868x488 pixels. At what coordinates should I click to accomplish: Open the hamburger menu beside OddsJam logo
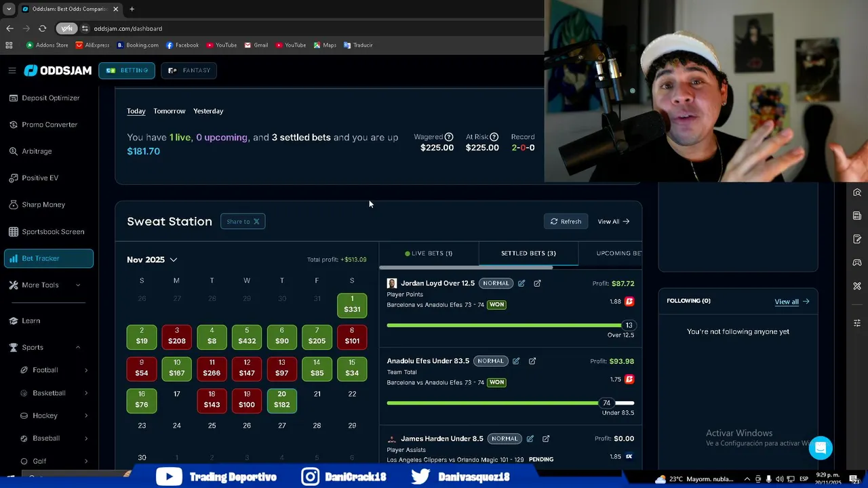tap(12, 70)
